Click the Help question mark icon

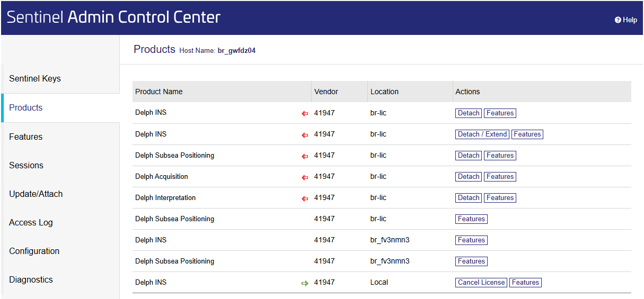pyautogui.click(x=617, y=20)
